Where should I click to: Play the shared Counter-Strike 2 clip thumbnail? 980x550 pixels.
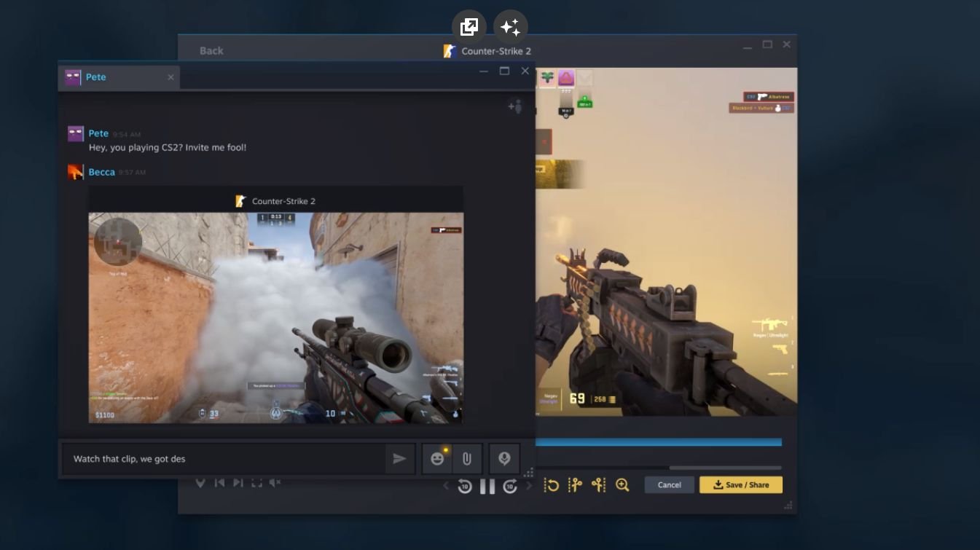pyautogui.click(x=275, y=317)
